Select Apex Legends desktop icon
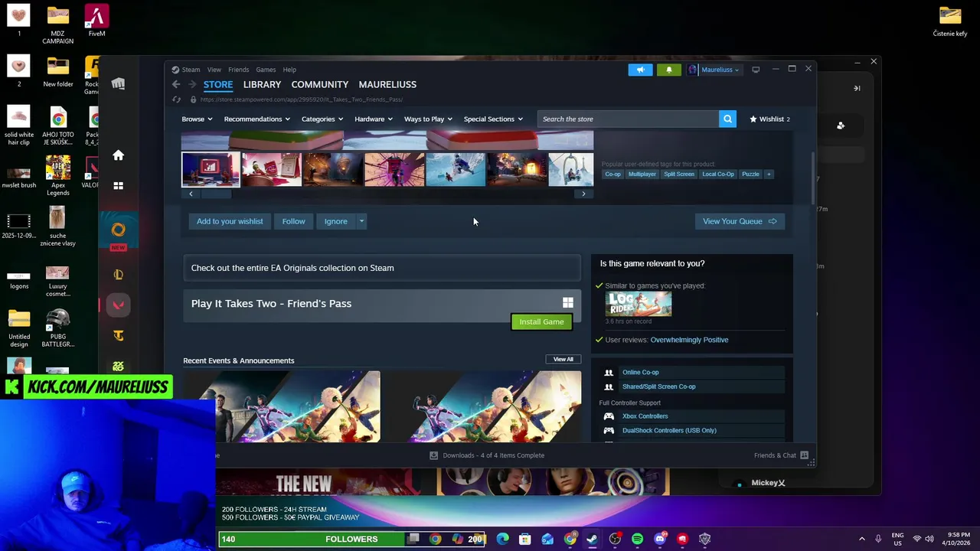The height and width of the screenshot is (551, 980). coord(57,175)
